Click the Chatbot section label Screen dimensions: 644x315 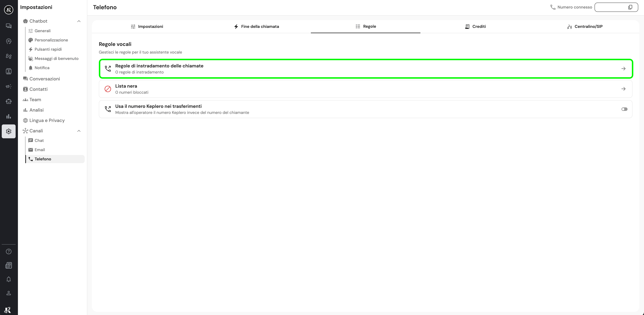pos(38,21)
